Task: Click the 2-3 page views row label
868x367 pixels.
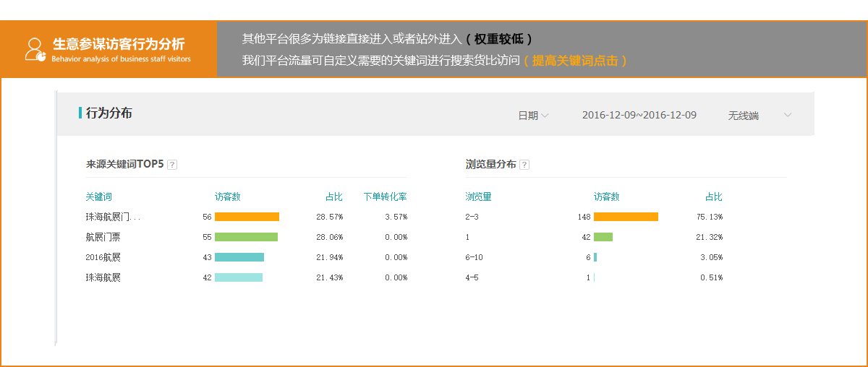Action: [472, 217]
